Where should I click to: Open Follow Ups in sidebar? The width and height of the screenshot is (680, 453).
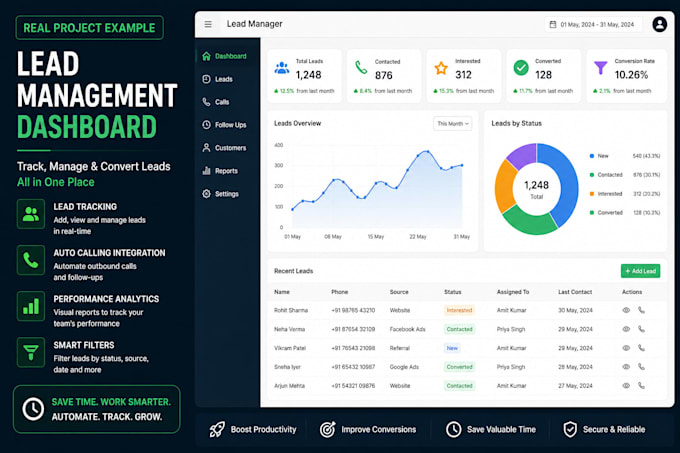228,125
